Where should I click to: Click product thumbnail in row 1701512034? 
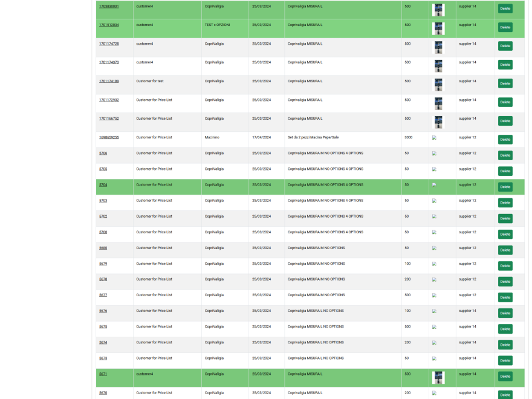point(438,28)
